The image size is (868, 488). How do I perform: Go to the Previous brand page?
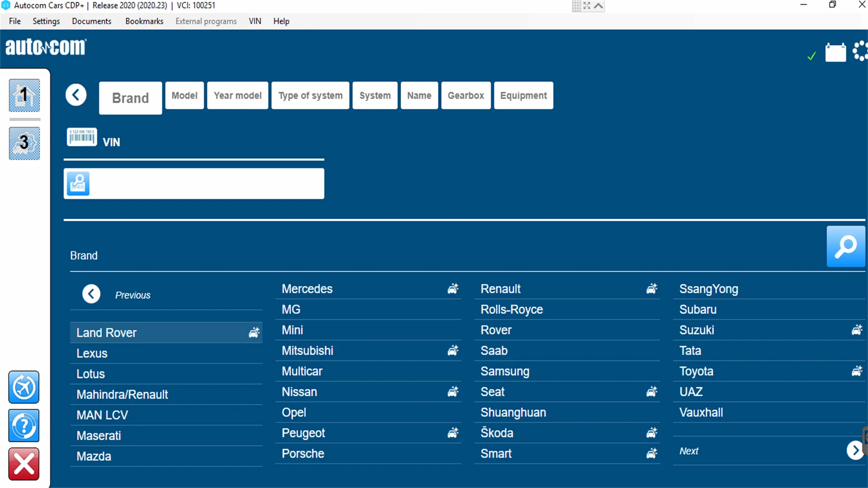[91, 294]
